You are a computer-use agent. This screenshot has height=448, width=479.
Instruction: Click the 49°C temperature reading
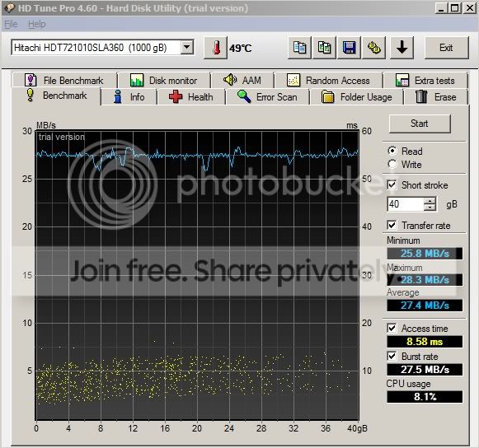click(241, 49)
